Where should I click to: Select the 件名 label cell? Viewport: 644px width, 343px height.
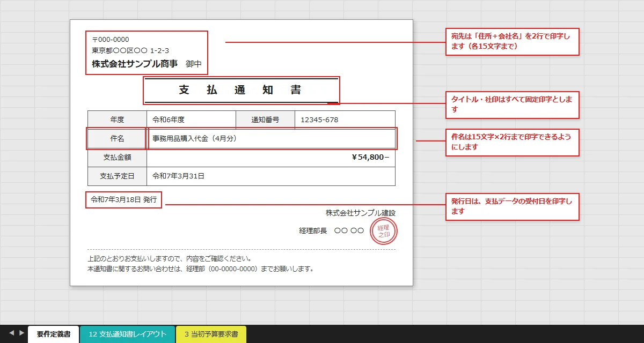click(x=117, y=138)
